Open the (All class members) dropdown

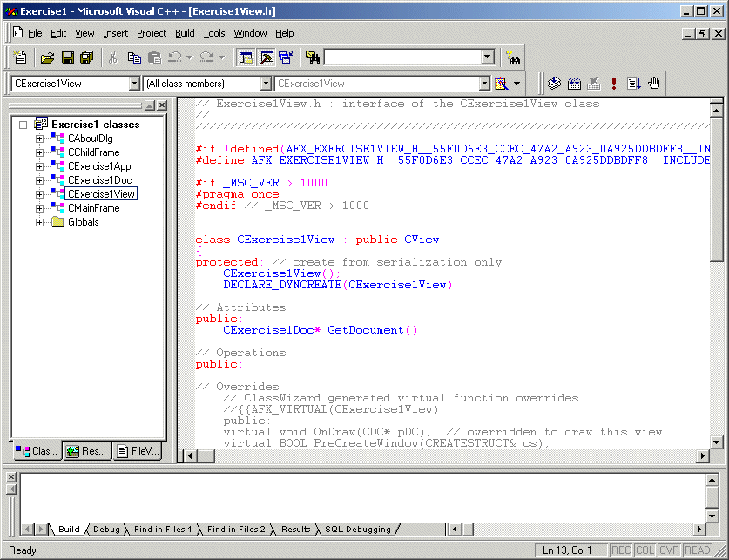coord(267,83)
